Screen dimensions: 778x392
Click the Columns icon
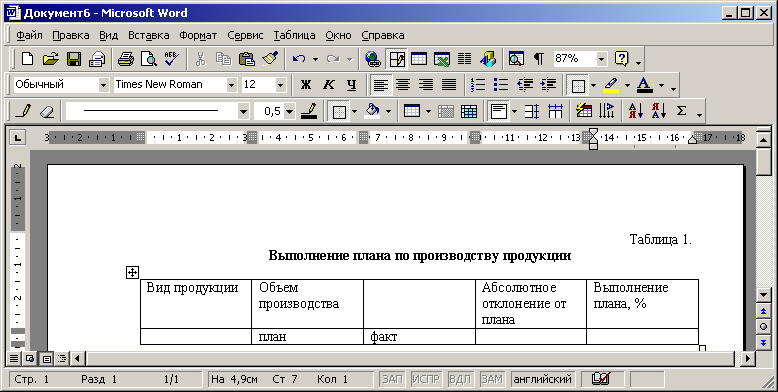(x=464, y=59)
